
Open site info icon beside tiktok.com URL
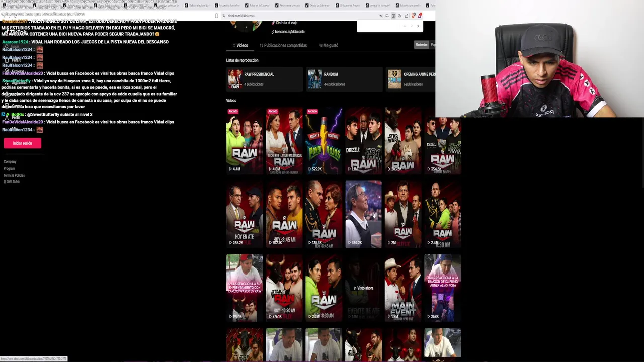coord(224,16)
